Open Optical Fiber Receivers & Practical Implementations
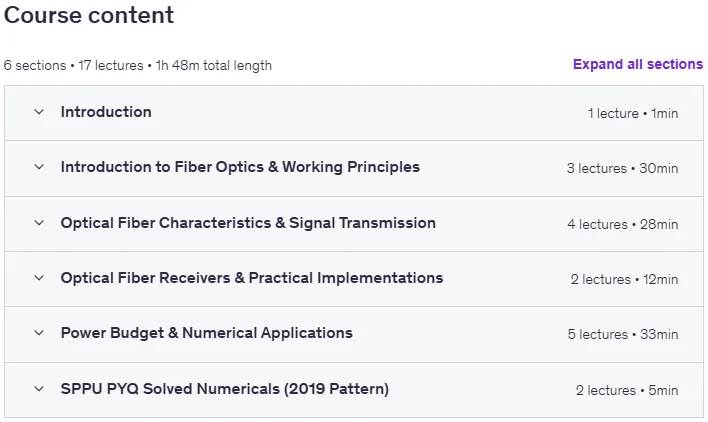Screen dimensions: 708x422 [252, 278]
